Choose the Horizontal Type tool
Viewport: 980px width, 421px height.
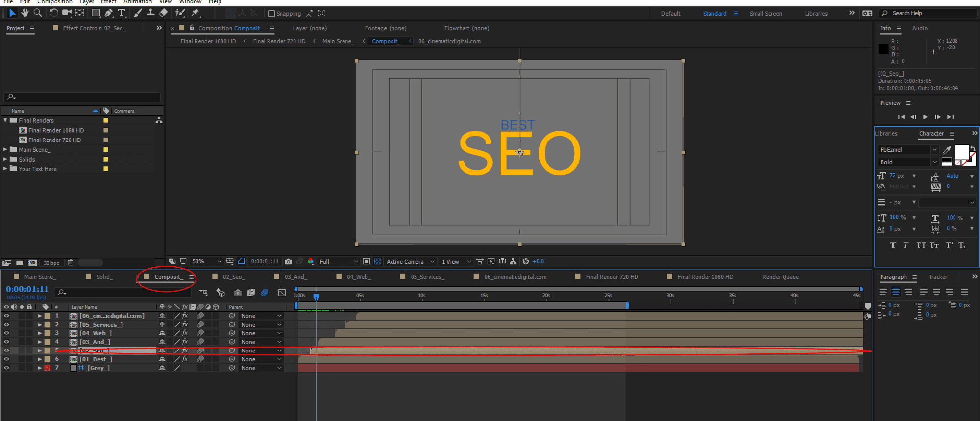pos(122,13)
